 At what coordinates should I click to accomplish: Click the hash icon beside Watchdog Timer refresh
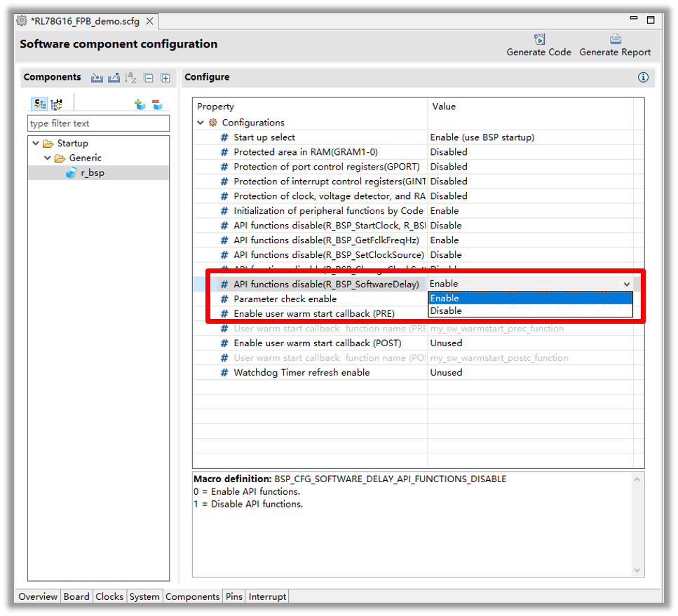(x=224, y=373)
